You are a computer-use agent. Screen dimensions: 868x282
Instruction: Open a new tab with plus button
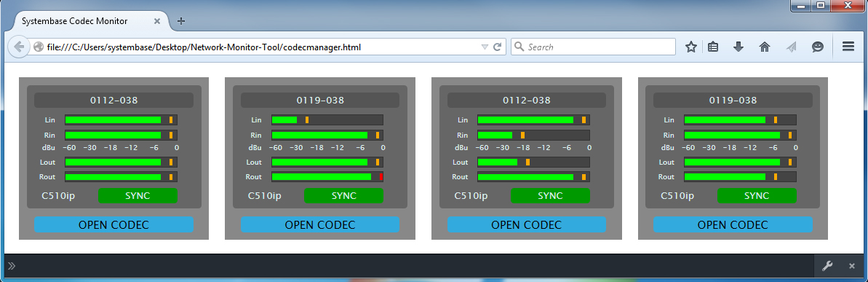pyautogui.click(x=181, y=21)
